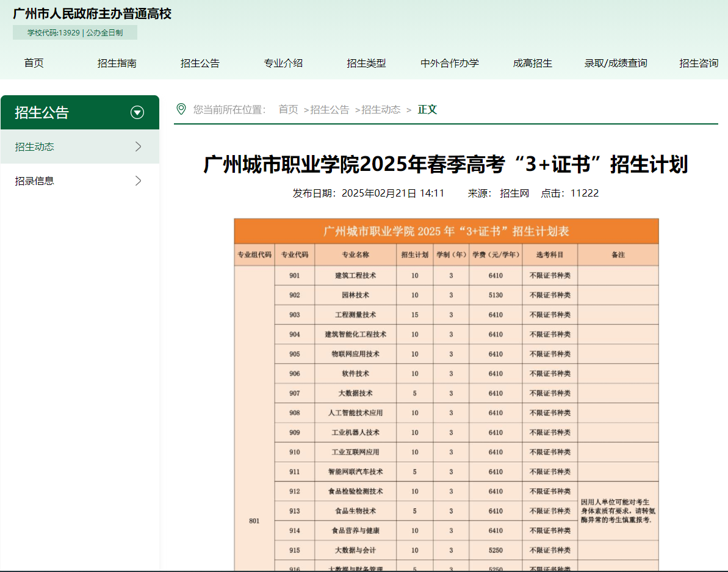728x572 pixels.
Task: Open 中外合作办学 from the top navigation
Action: pyautogui.click(x=450, y=63)
